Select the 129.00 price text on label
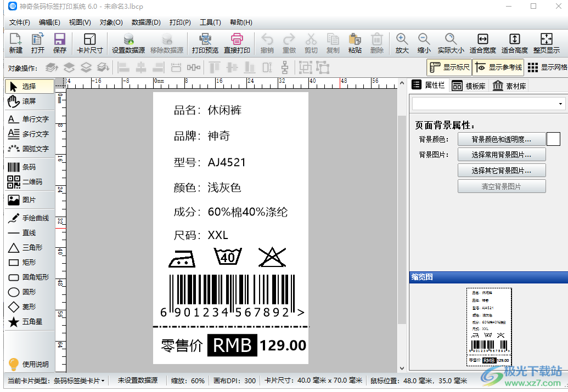The width and height of the screenshot is (568, 392). 283,345
